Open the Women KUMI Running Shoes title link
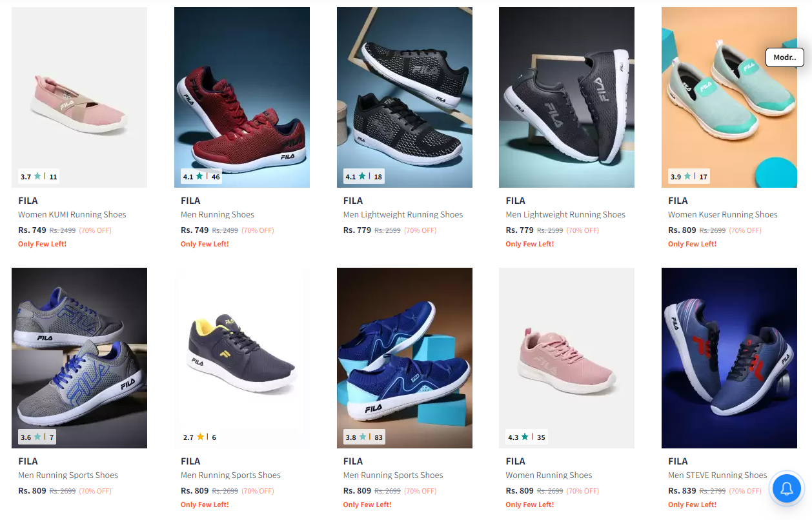Screen dimensions: 812x520 point(72,214)
